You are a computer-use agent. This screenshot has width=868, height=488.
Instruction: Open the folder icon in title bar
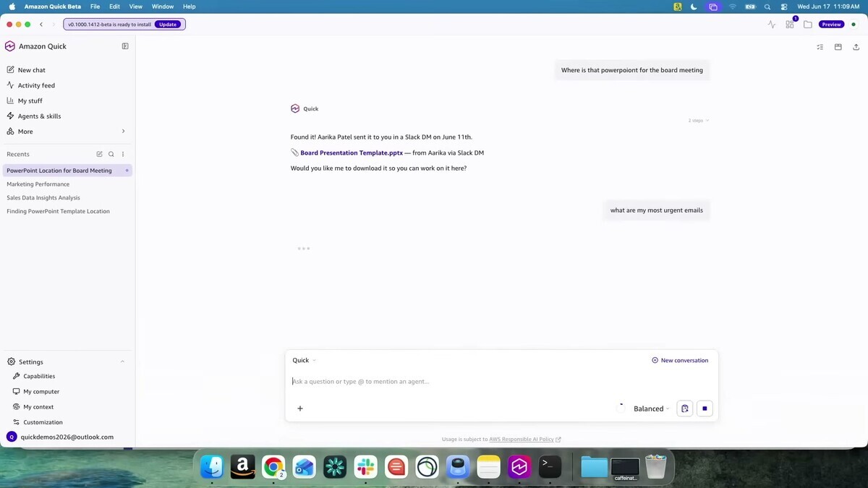point(808,25)
